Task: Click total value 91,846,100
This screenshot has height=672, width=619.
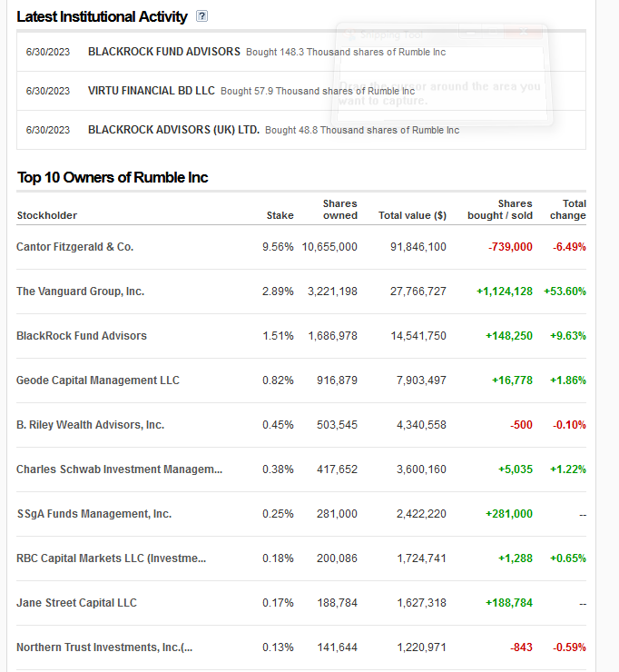Action: point(418,247)
